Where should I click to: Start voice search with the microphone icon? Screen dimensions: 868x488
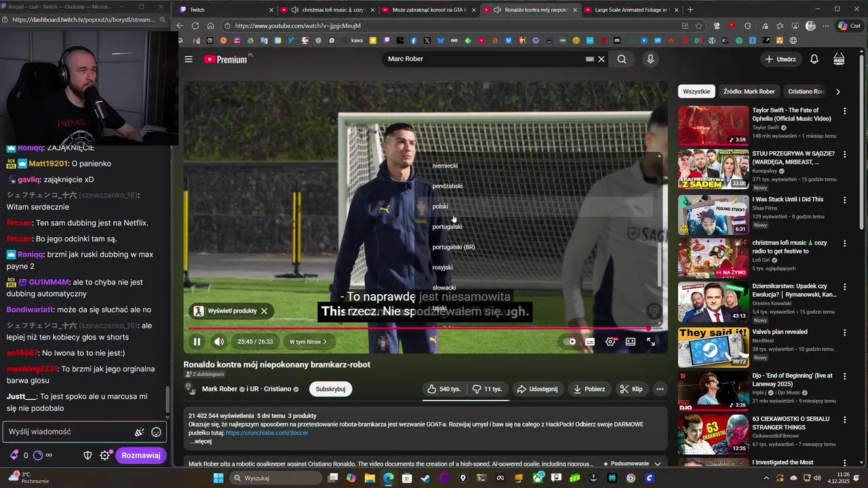[650, 59]
